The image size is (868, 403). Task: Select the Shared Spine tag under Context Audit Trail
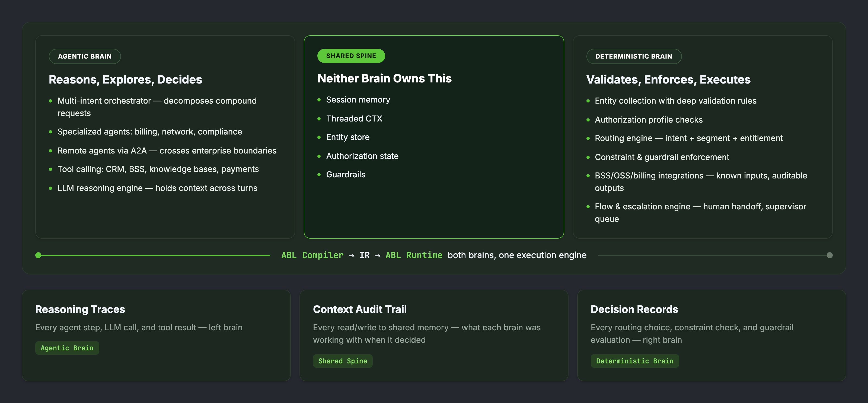coord(342,361)
